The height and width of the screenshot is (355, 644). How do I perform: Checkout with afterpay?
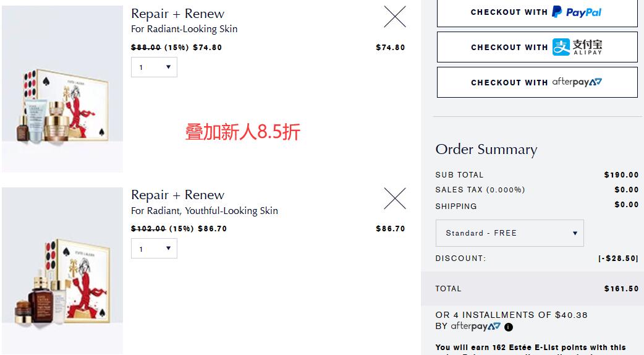(537, 82)
